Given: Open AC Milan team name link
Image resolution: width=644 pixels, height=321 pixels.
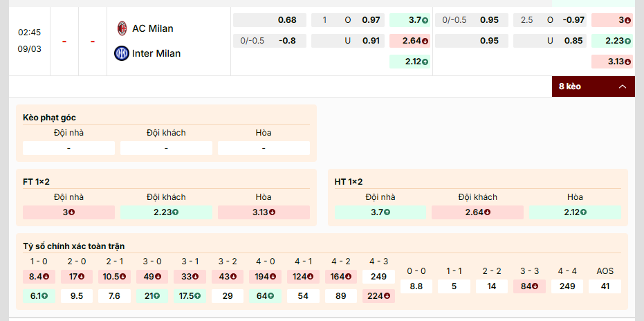Looking at the screenshot, I should tap(153, 28).
